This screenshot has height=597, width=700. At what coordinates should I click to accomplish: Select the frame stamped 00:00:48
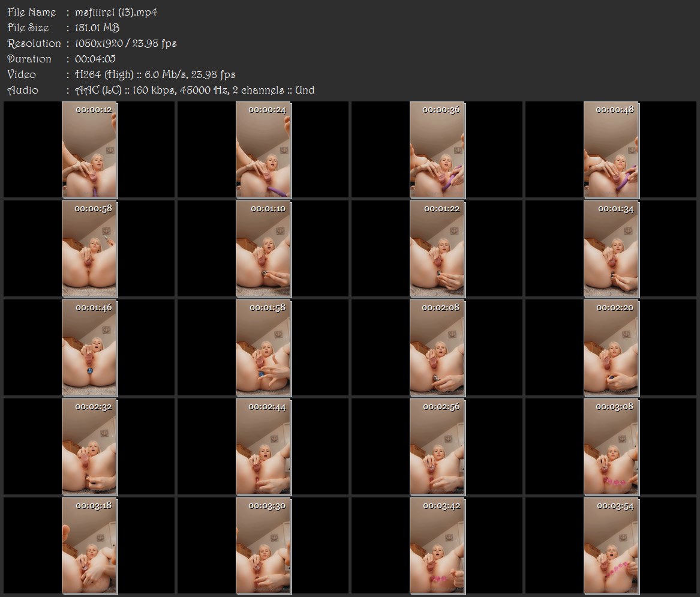(x=611, y=149)
